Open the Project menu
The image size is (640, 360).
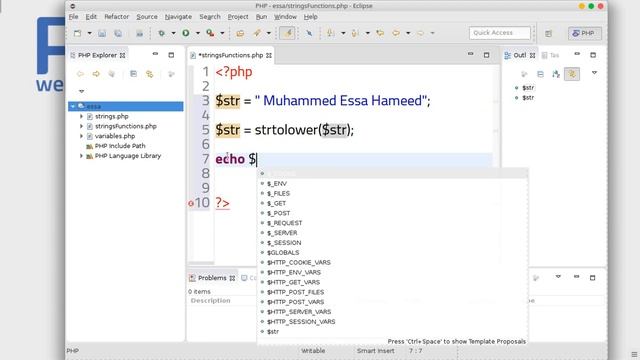click(238, 17)
